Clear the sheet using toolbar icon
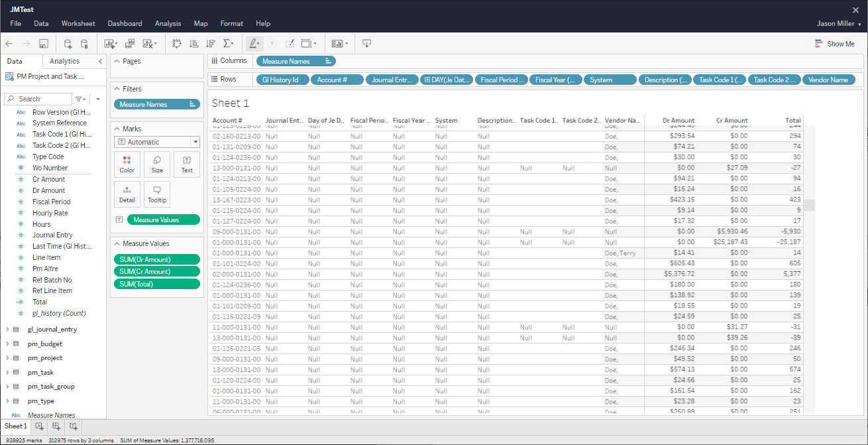This screenshot has height=445, width=868. pyautogui.click(x=149, y=44)
